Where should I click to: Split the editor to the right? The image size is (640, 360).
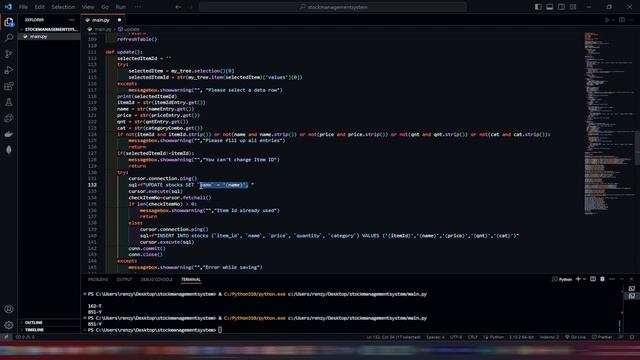point(622,20)
